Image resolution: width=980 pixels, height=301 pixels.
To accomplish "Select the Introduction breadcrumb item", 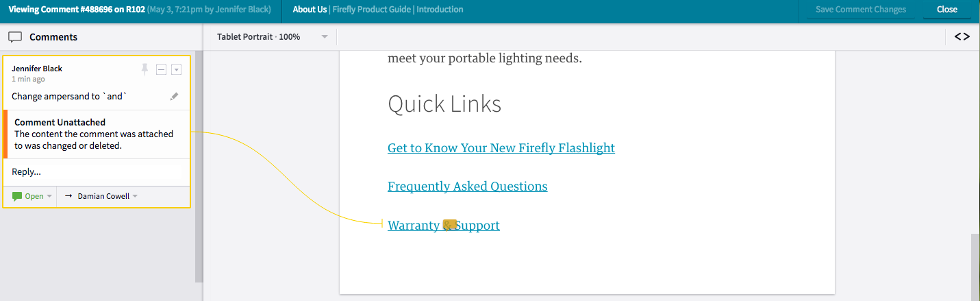I will point(440,10).
